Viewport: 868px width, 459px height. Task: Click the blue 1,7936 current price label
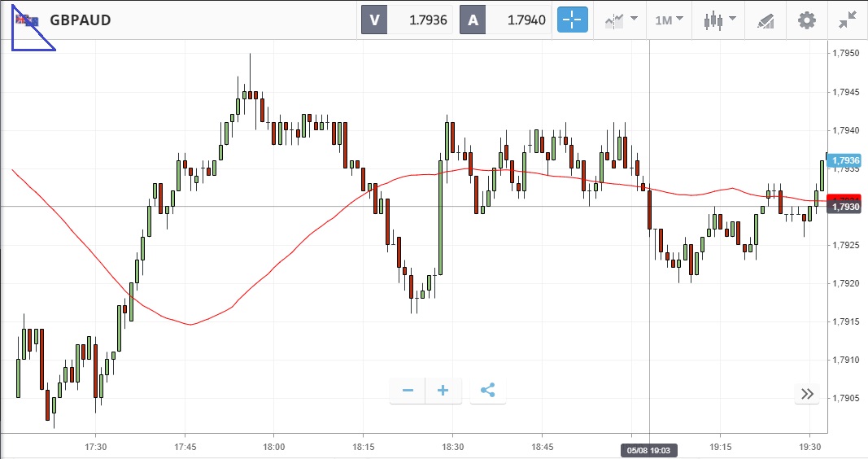click(844, 160)
